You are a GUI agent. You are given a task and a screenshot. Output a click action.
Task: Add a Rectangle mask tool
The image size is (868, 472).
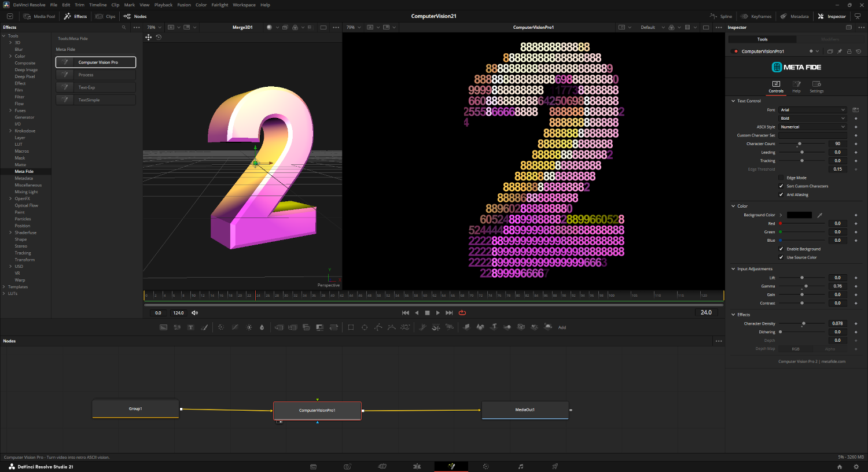[351, 327]
